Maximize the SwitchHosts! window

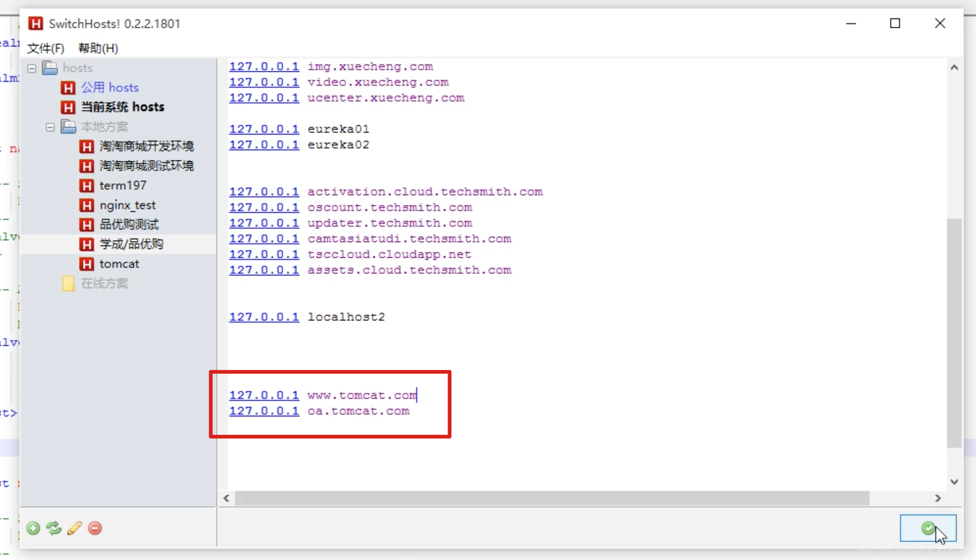895,23
